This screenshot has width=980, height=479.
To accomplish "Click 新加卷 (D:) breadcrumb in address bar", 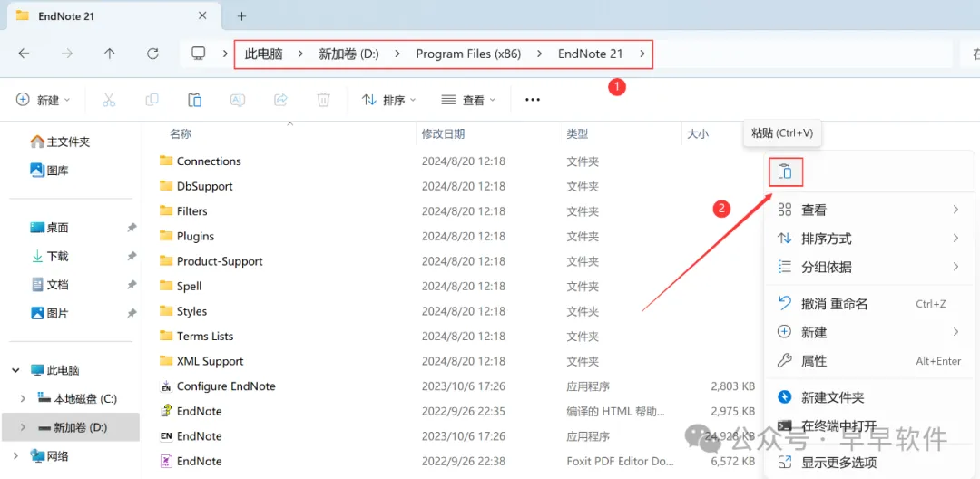I will pos(348,54).
